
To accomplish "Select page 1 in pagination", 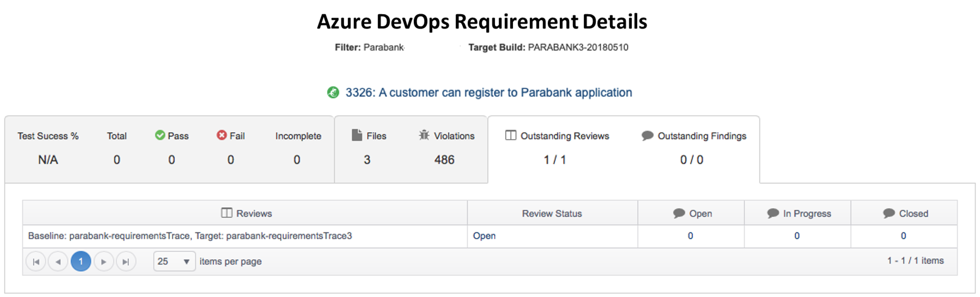I will (x=81, y=262).
